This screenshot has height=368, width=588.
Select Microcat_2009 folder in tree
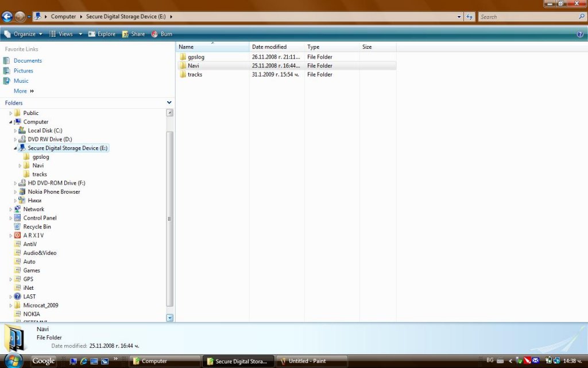[41, 305]
